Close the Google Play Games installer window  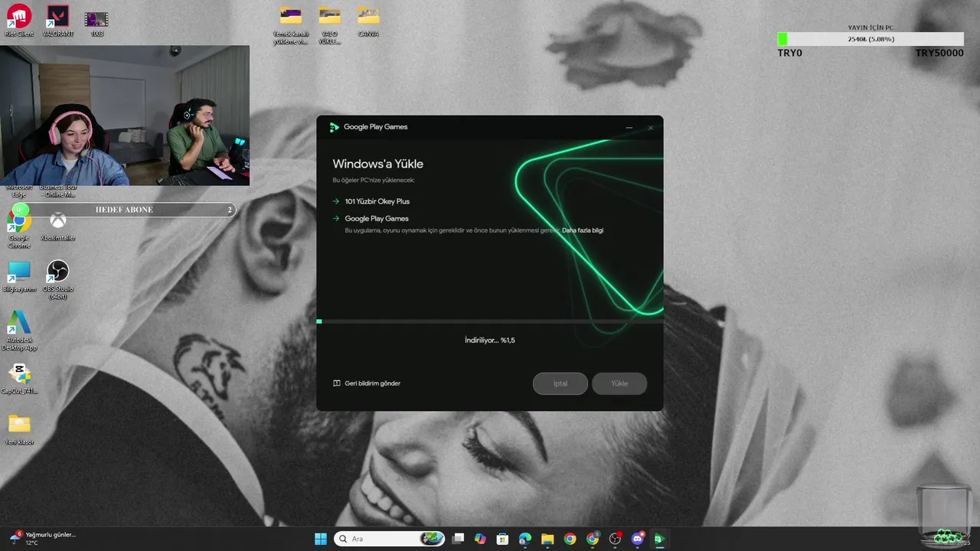click(651, 128)
